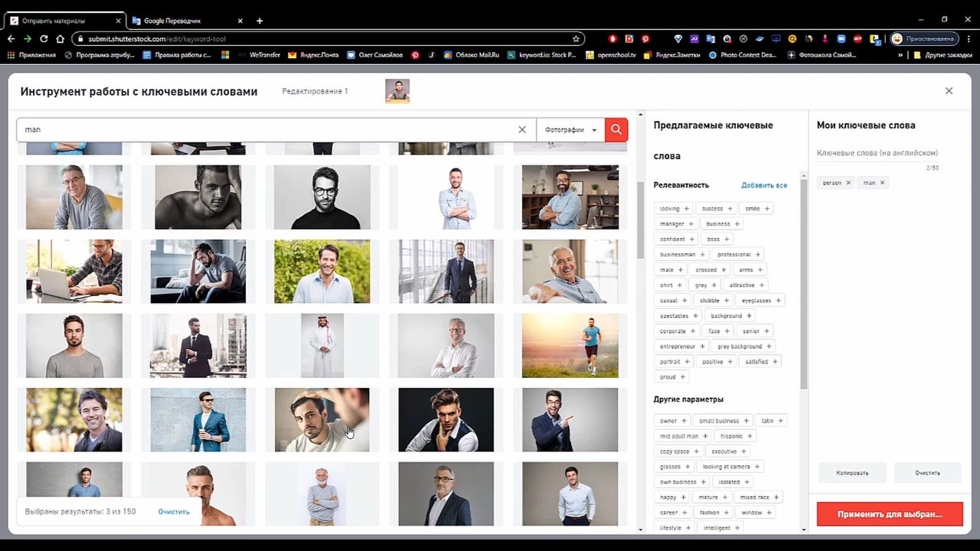Select the man typing on laptop photo
Viewport: 980px width, 551px height.
[73, 272]
